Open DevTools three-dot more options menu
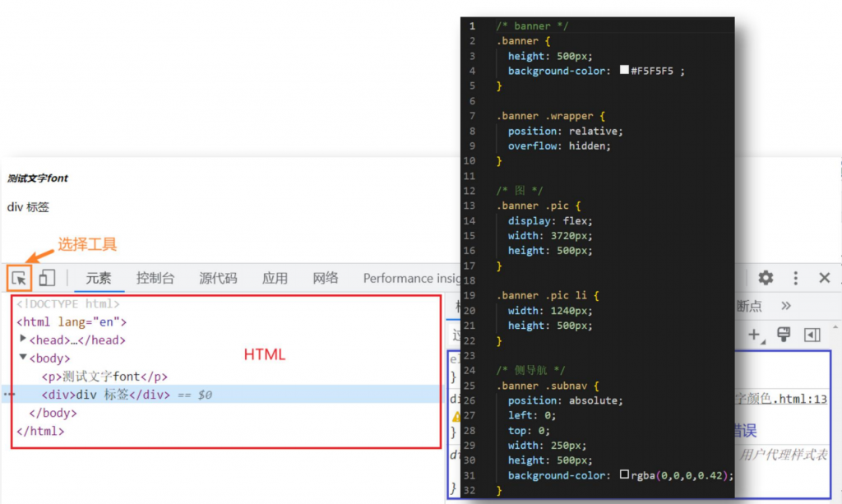Viewport: 842px width, 504px height. (x=796, y=278)
